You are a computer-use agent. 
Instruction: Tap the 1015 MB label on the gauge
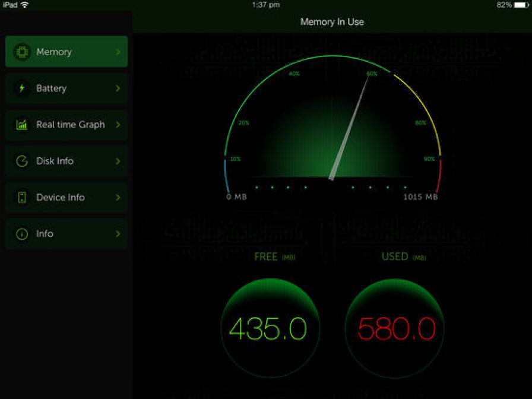pyautogui.click(x=419, y=196)
